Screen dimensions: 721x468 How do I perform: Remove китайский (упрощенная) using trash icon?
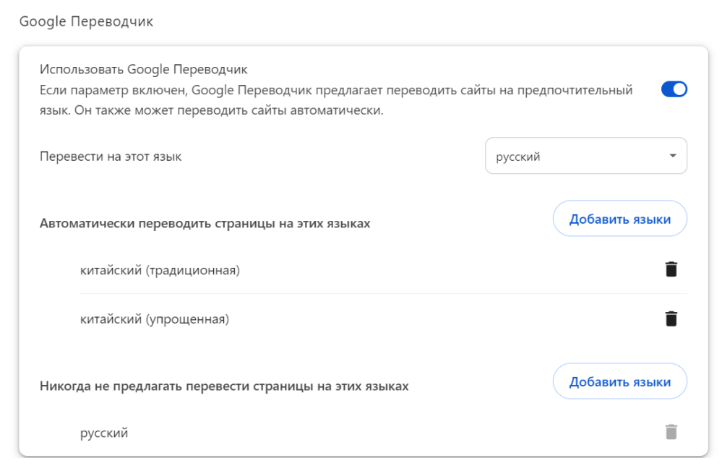pyautogui.click(x=671, y=319)
